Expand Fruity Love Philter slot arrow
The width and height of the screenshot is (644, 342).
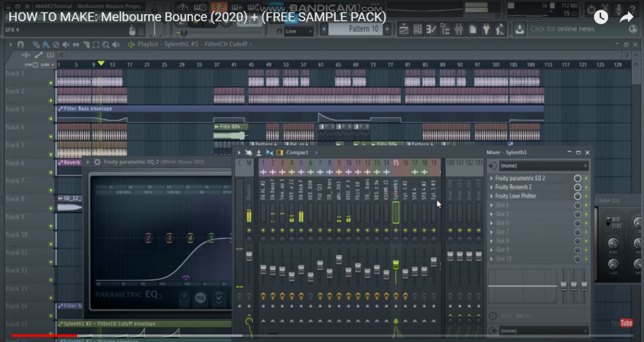click(491, 196)
